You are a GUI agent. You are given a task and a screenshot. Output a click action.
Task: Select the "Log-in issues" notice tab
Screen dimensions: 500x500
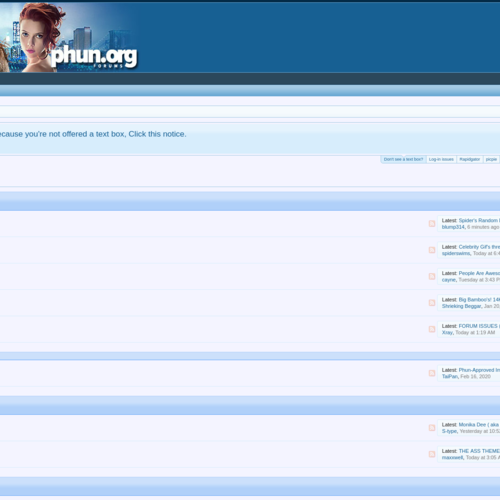[x=441, y=159]
